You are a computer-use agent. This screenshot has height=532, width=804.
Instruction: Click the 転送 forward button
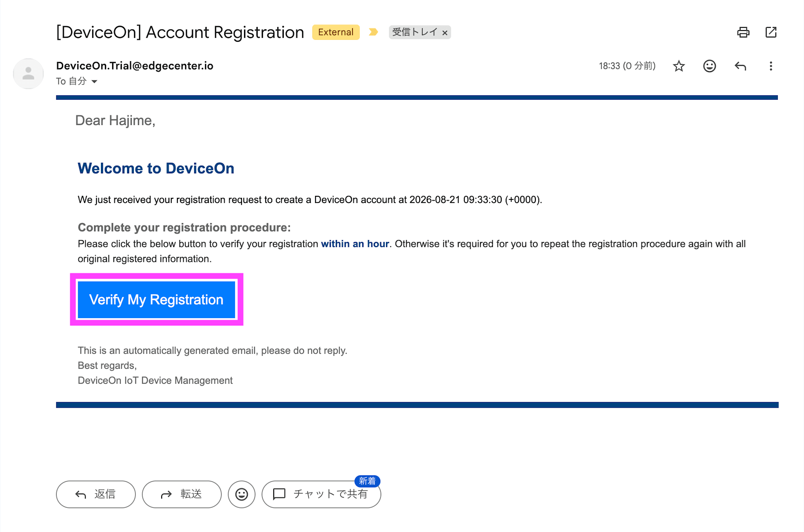coord(182,494)
